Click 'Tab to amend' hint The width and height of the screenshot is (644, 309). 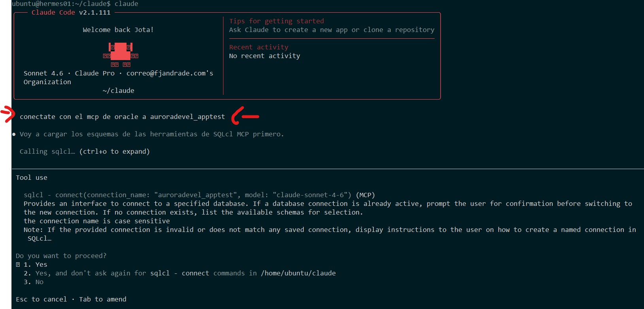[x=103, y=300]
